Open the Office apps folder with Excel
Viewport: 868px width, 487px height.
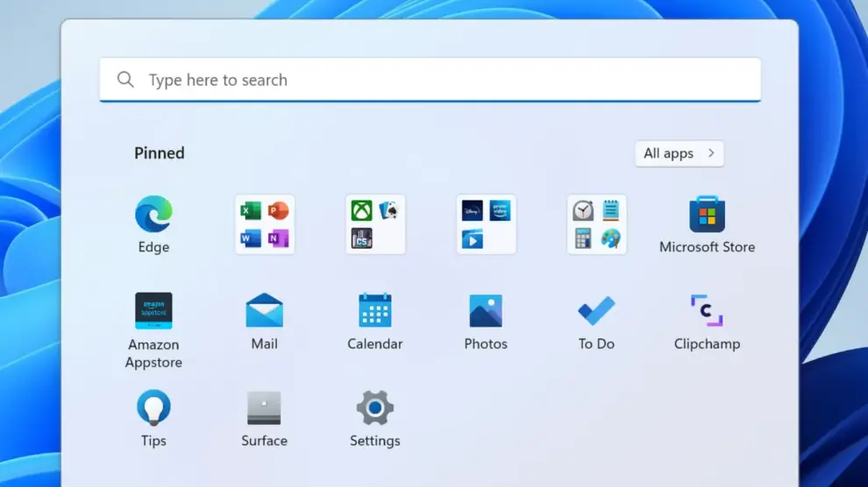click(x=265, y=224)
